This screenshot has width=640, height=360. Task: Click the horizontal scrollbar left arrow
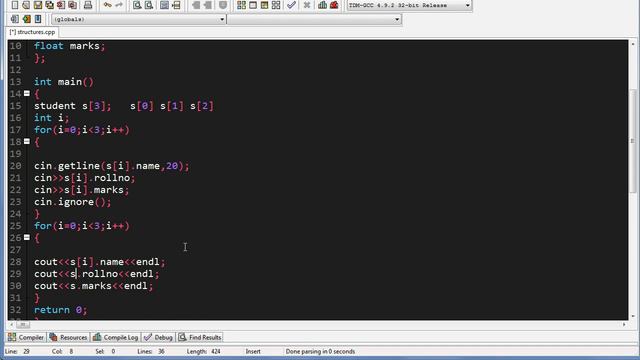(11, 324)
